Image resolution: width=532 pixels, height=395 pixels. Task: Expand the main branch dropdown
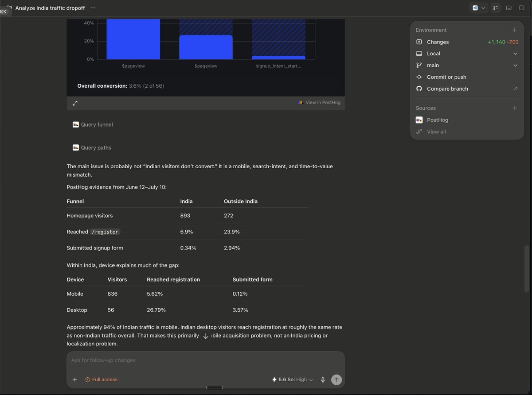pos(515,66)
